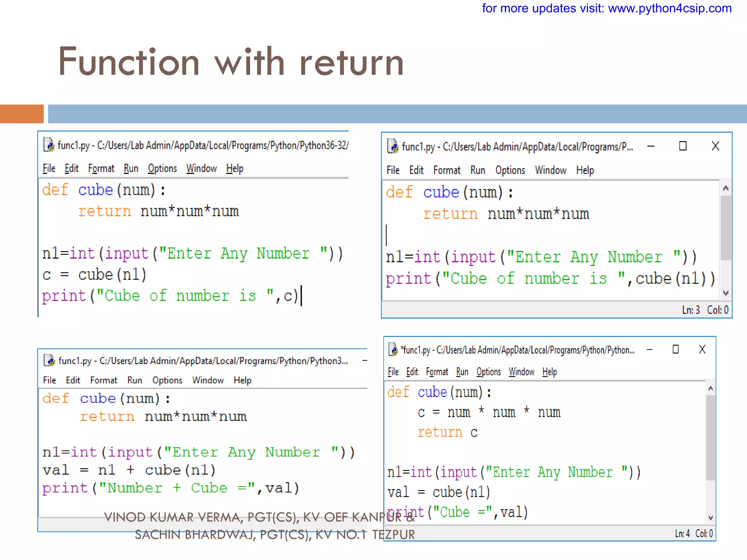The image size is (747, 560).
Task: Open Options menu in bottom-left IDLE window
Action: (167, 380)
